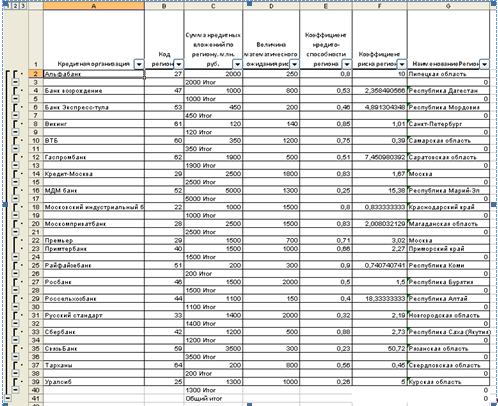
Task: Open filter for Коэффициент риска региона column
Action: click(402, 64)
